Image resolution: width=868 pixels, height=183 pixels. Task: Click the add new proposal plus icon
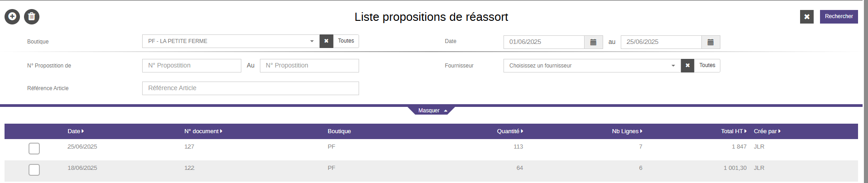point(12,17)
